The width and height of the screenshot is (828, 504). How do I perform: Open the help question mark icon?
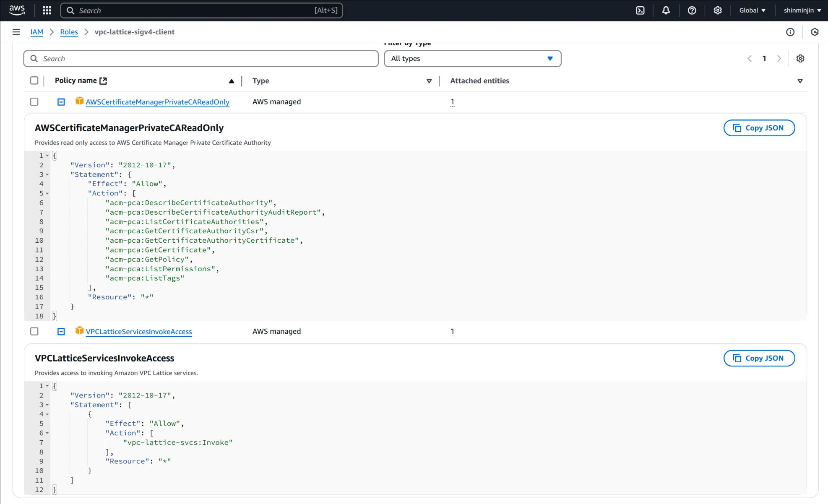692,10
